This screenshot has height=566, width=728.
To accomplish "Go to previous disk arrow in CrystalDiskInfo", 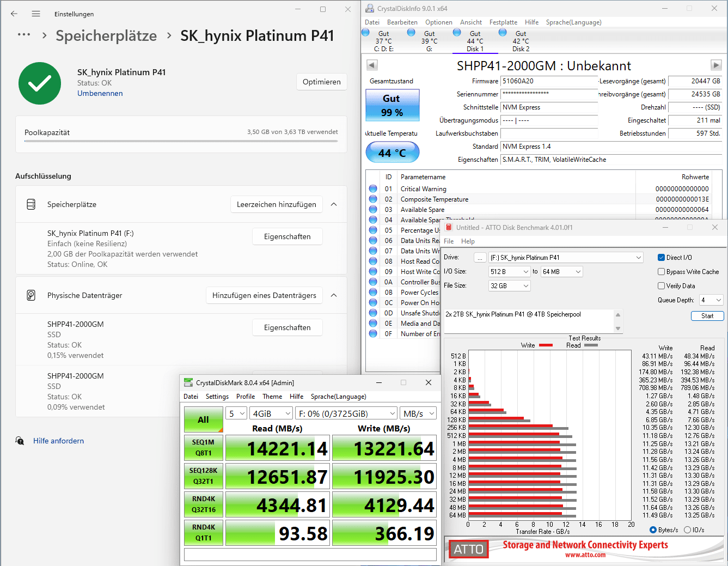I will pos(372,65).
